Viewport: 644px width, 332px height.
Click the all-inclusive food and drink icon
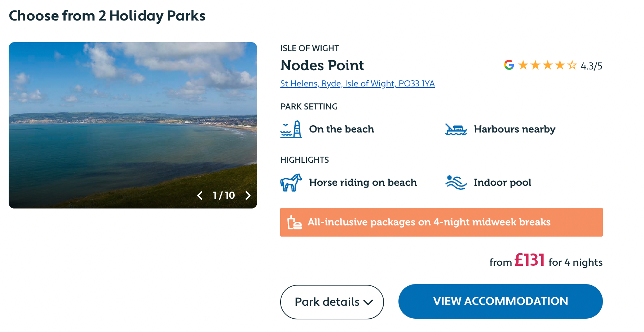coord(294,223)
